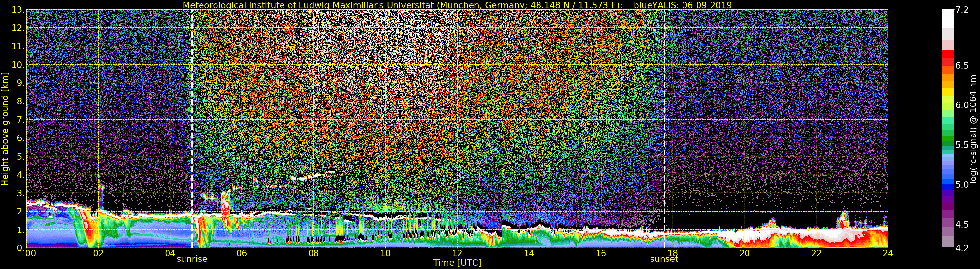Click the colorbar tick value '7.2'

coord(962,10)
